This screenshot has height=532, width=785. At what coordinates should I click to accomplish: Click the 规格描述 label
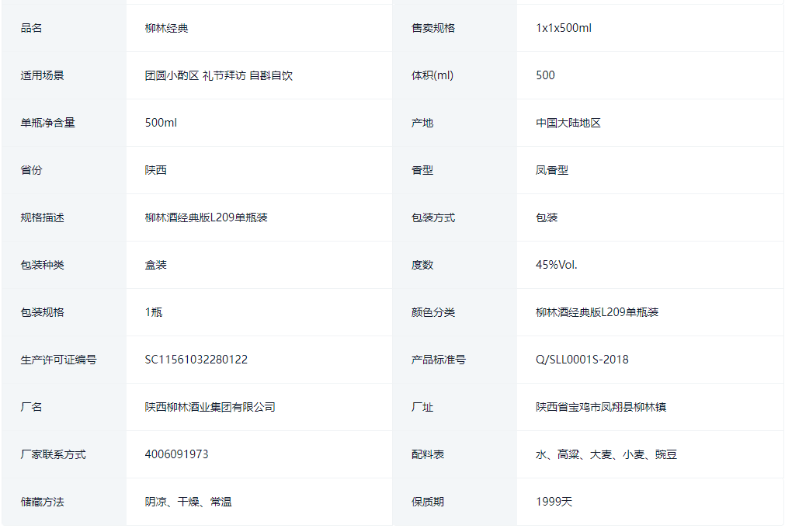point(42,217)
